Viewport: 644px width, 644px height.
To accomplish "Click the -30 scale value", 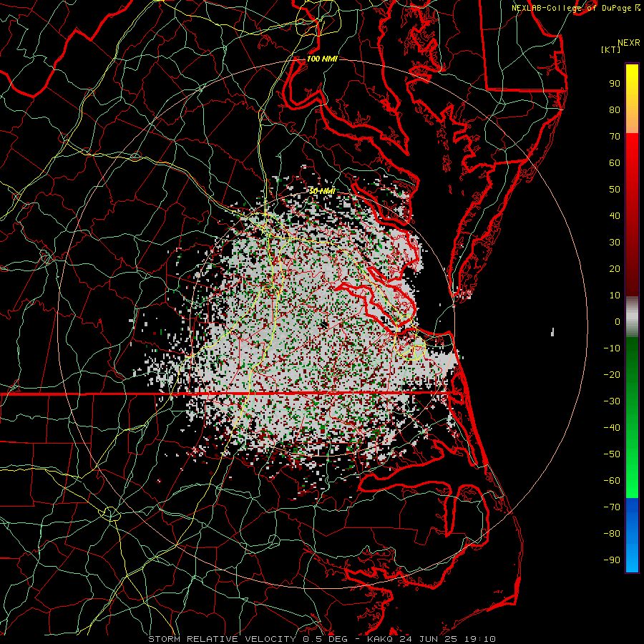I will 612,401.
